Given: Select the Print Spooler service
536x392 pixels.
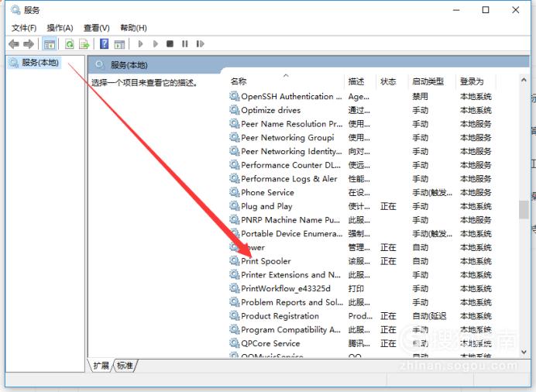Looking at the screenshot, I should [x=266, y=261].
